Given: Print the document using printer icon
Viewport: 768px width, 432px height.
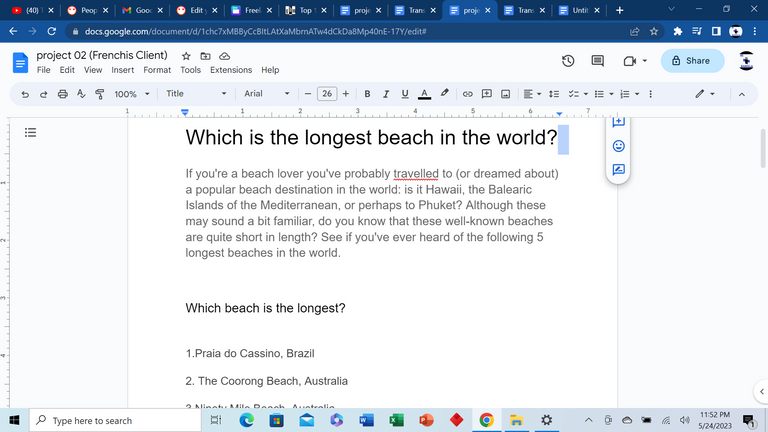Looking at the screenshot, I should 63,94.
